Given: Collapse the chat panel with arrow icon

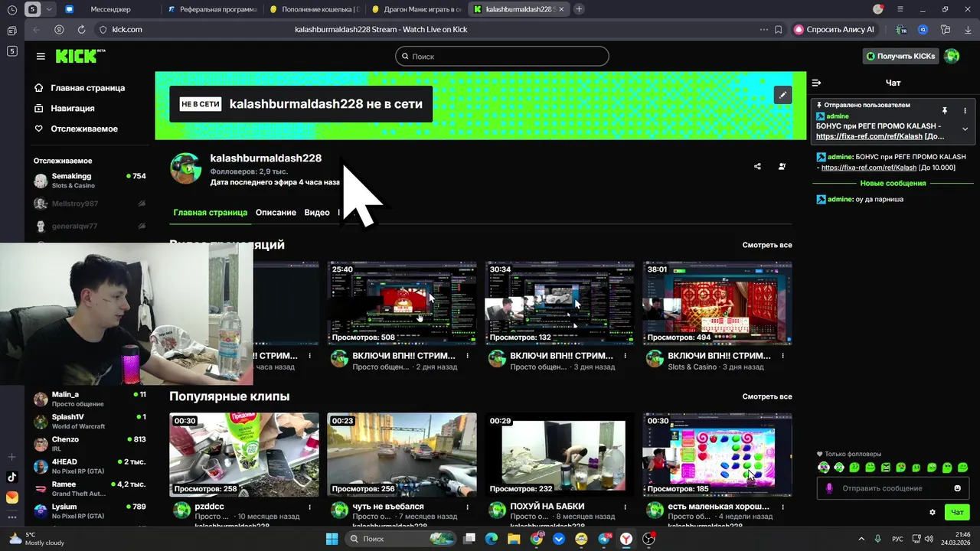Looking at the screenshot, I should pos(816,83).
